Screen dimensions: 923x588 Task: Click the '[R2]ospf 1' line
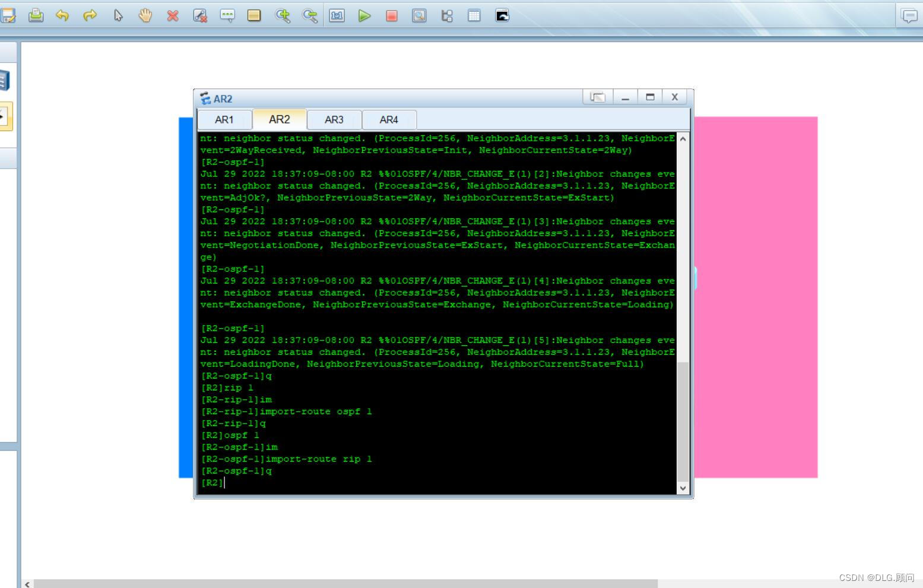[x=230, y=435]
